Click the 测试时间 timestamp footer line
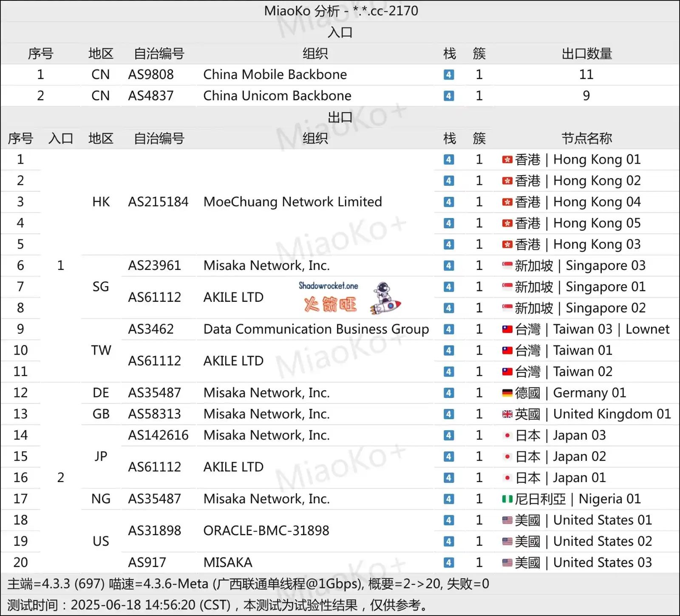Screen dimensions: 680x616 [x=219, y=605]
